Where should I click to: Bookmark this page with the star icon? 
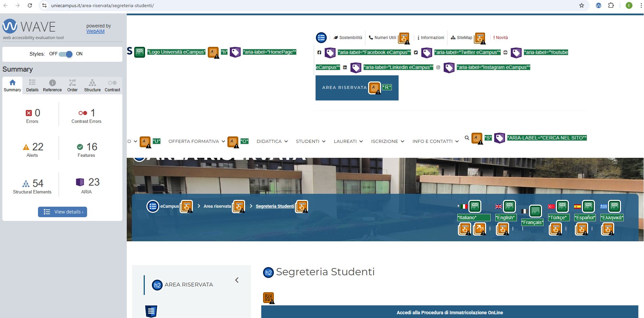[582, 5]
